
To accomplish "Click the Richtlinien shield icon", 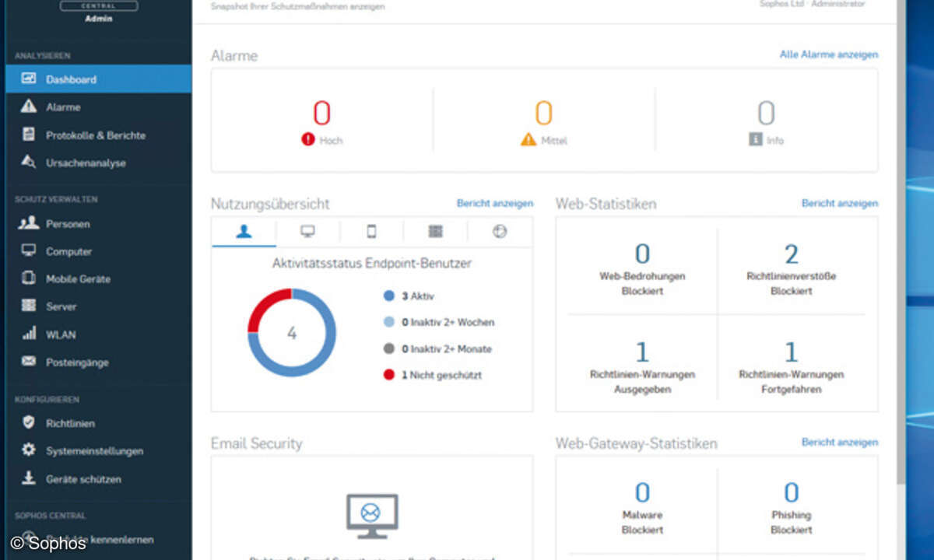I will pos(29,423).
